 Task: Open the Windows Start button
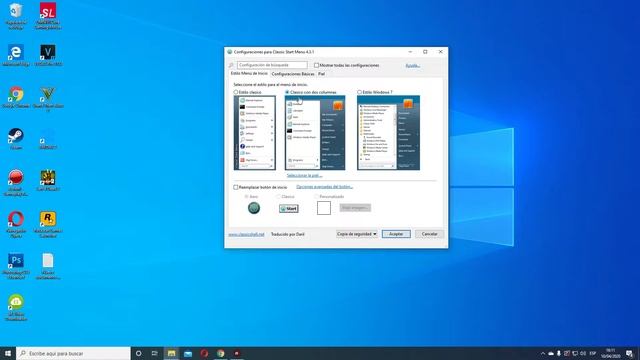pos(8,353)
